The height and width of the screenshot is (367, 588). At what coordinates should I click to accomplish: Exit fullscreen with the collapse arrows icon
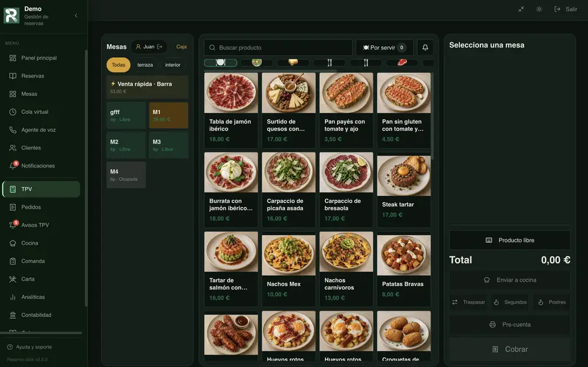(521, 9)
